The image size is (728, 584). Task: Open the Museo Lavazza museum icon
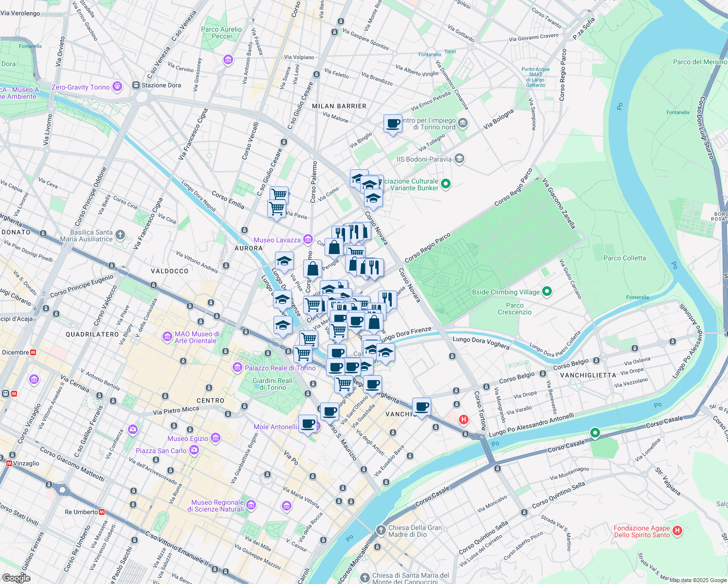[x=307, y=239]
